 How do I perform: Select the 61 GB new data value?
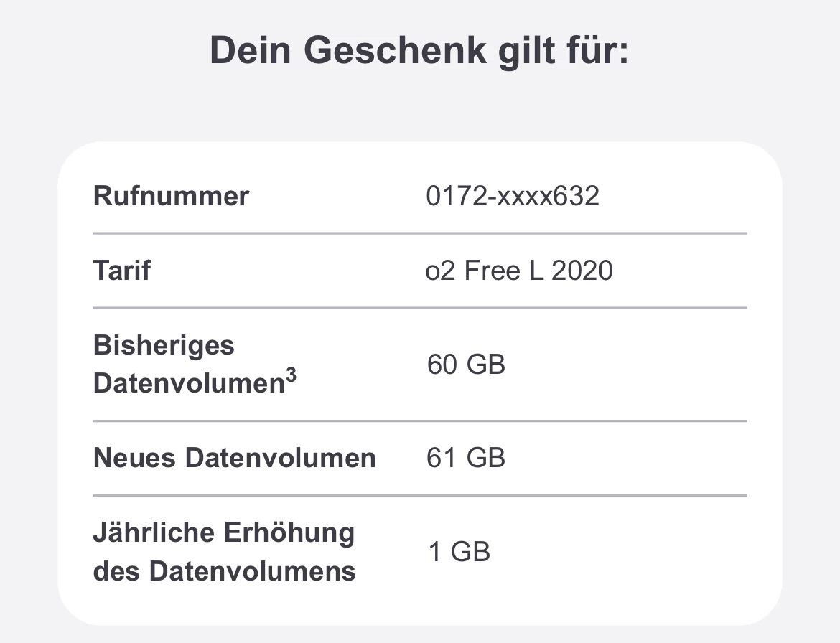[466, 458]
